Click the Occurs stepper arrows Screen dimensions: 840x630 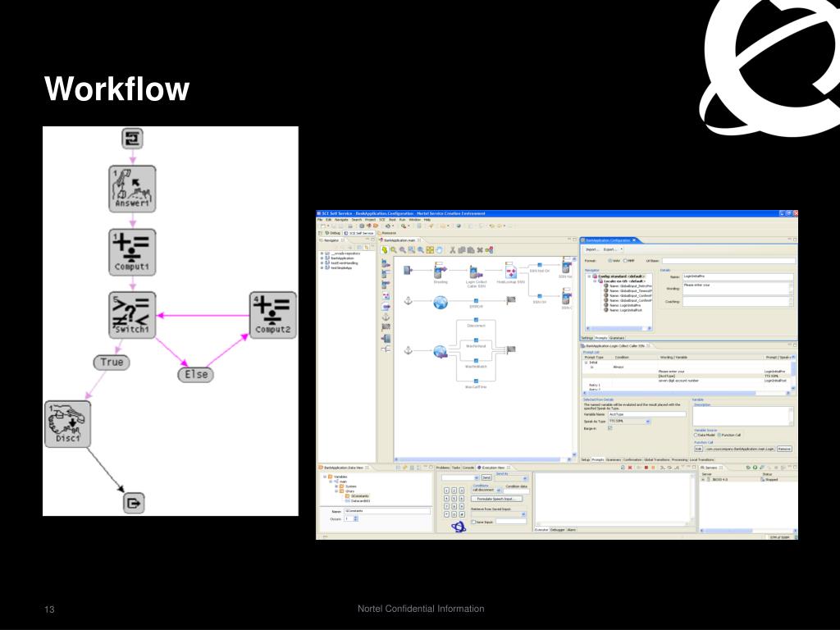pos(356,518)
